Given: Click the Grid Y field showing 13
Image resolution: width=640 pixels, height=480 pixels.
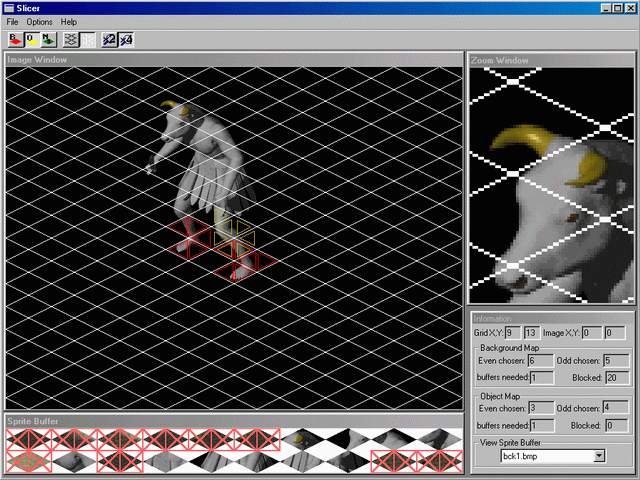Looking at the screenshot, I should pos(531,333).
